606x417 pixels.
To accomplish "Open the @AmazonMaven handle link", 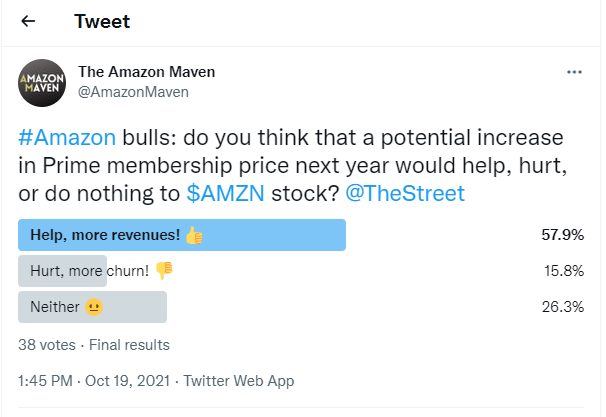I will pos(133,92).
